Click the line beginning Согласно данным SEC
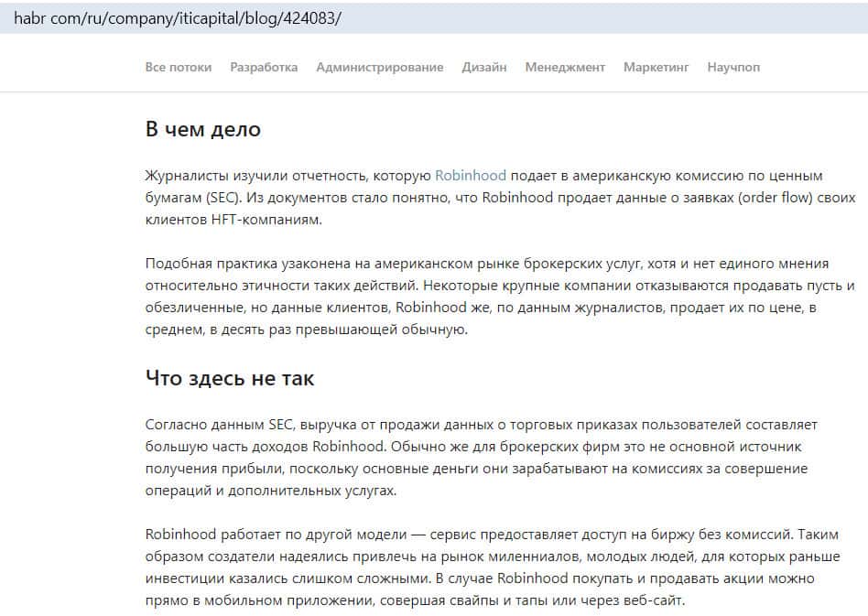 [x=481, y=425]
